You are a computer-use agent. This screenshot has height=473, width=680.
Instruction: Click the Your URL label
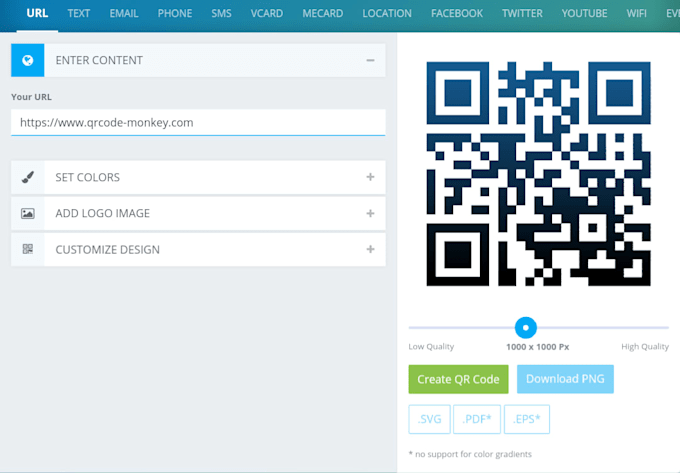point(31,97)
